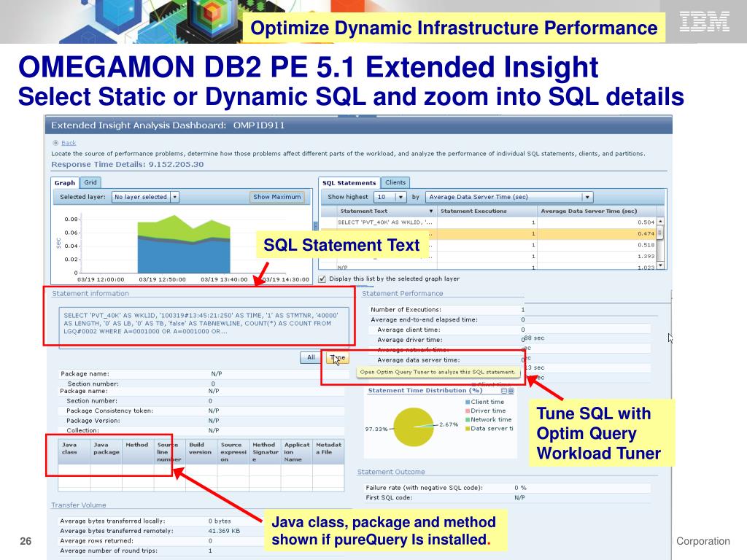Open the SQL Statements tab
Image resolution: width=747 pixels, height=560 pixels.
tap(349, 183)
